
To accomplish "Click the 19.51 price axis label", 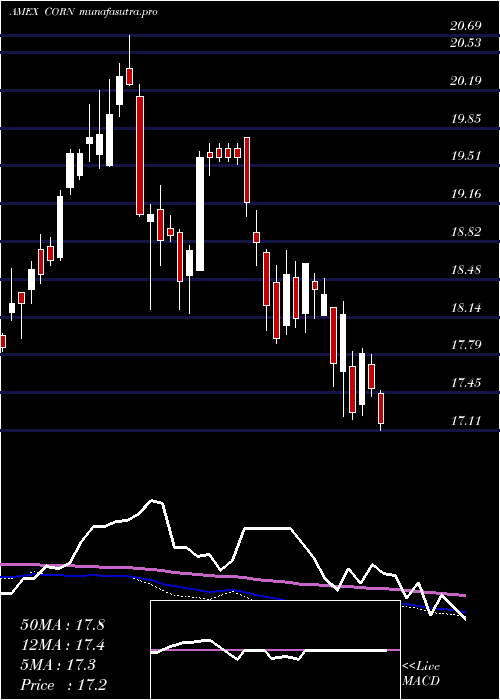I will [466, 156].
